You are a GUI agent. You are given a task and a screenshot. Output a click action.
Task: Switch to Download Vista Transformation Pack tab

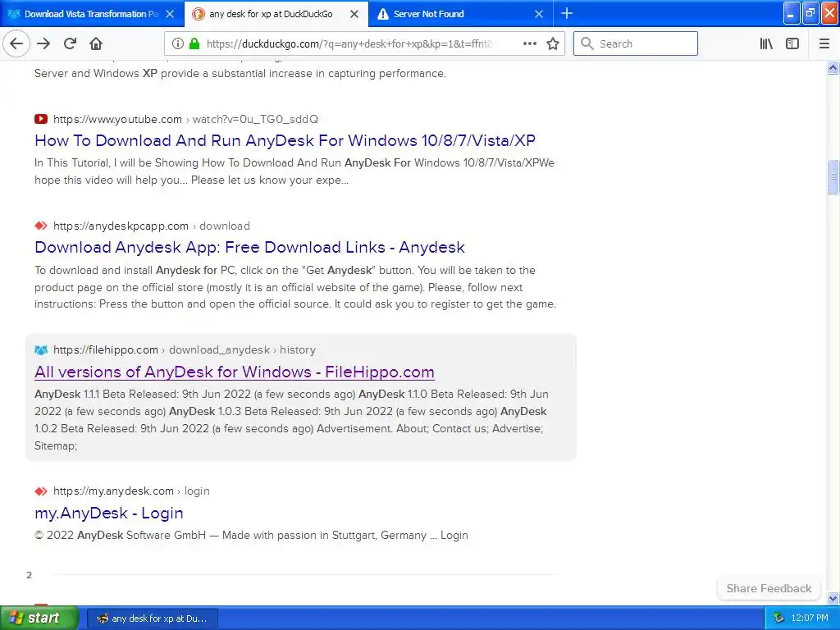pyautogui.click(x=92, y=14)
